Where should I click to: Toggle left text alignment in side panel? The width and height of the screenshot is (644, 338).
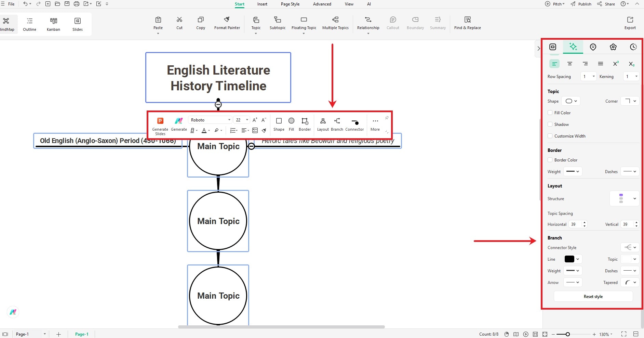pyautogui.click(x=554, y=64)
